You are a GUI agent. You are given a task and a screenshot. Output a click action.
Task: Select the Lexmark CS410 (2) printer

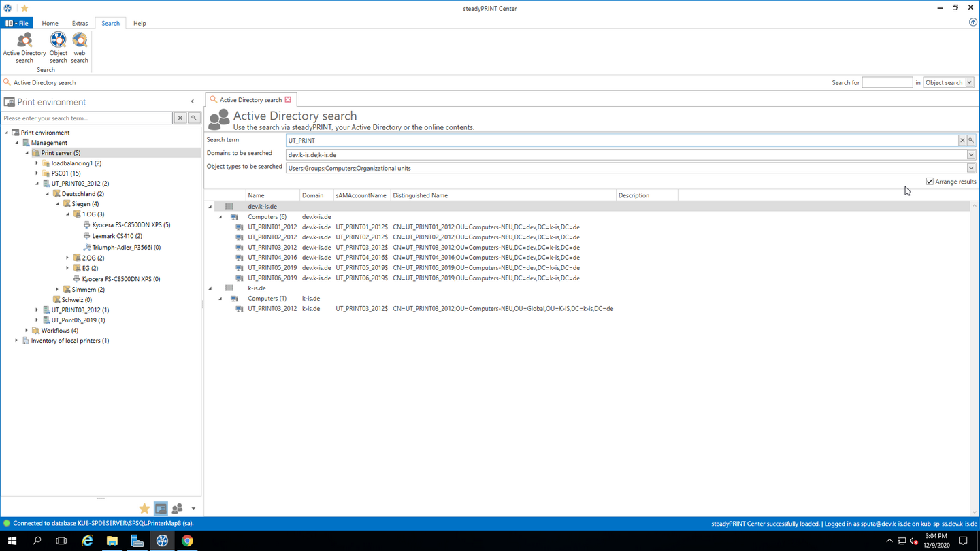[x=117, y=236]
